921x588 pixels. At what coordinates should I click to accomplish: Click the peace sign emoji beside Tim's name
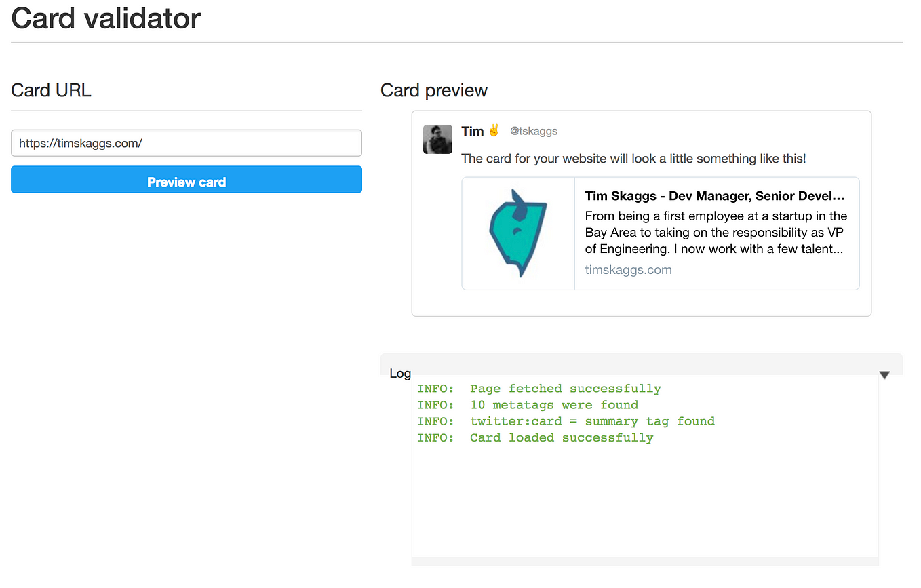(492, 130)
